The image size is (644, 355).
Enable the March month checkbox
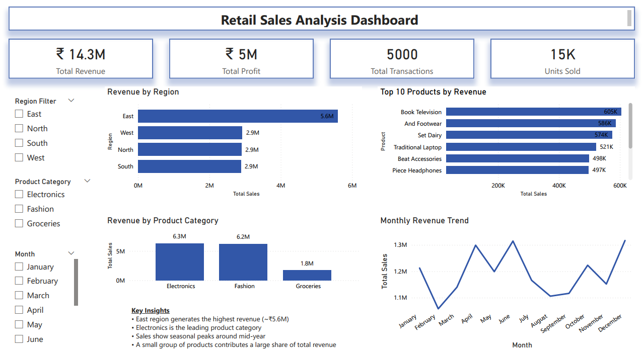(18, 295)
